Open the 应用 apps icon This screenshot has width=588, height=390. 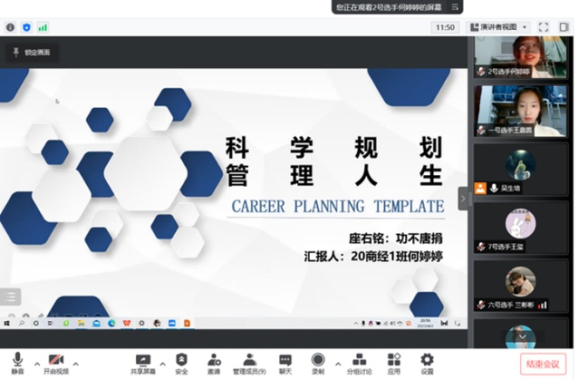pyautogui.click(x=393, y=361)
